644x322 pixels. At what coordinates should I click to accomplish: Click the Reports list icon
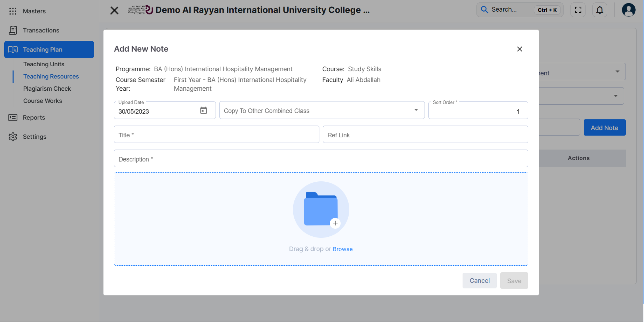click(13, 118)
